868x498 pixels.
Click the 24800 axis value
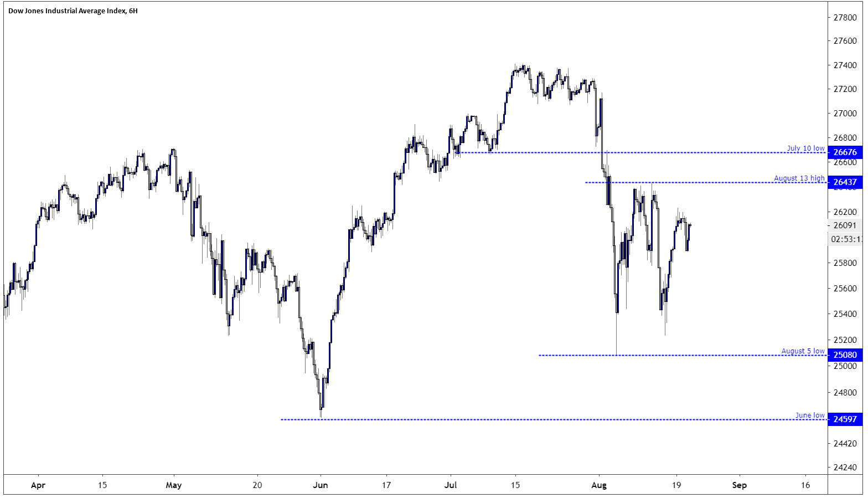845,393
